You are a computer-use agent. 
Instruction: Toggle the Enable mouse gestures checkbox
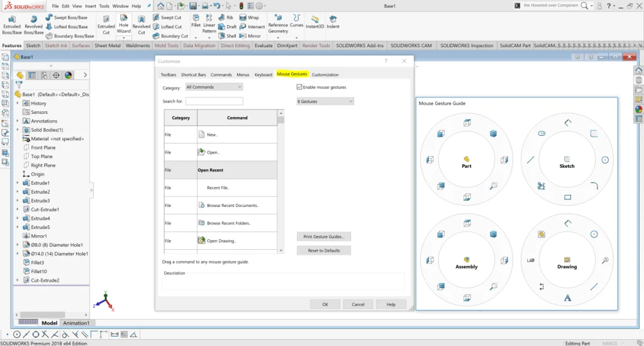(x=299, y=87)
